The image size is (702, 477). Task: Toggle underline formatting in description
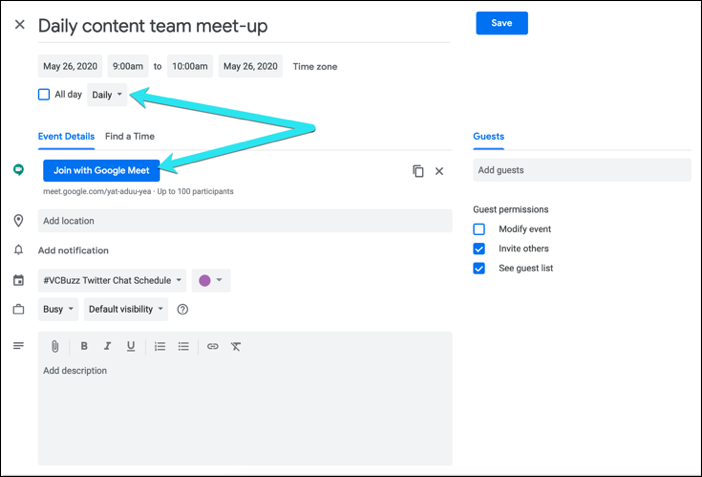131,346
